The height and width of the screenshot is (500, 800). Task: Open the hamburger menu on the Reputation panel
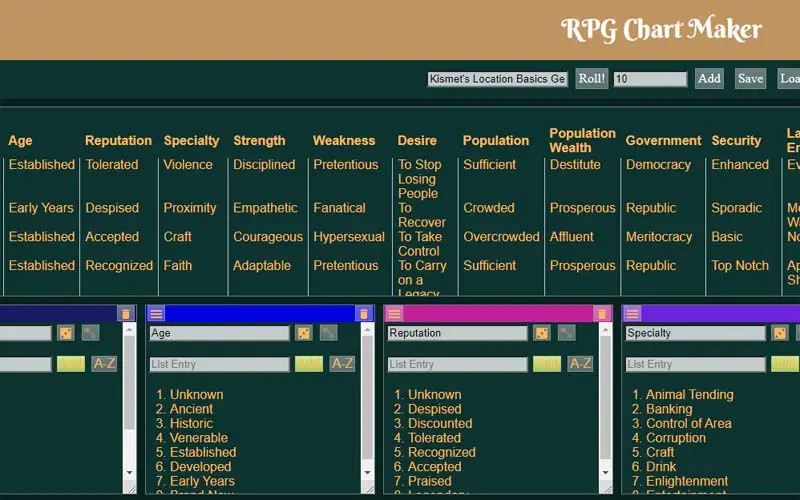pos(394,314)
